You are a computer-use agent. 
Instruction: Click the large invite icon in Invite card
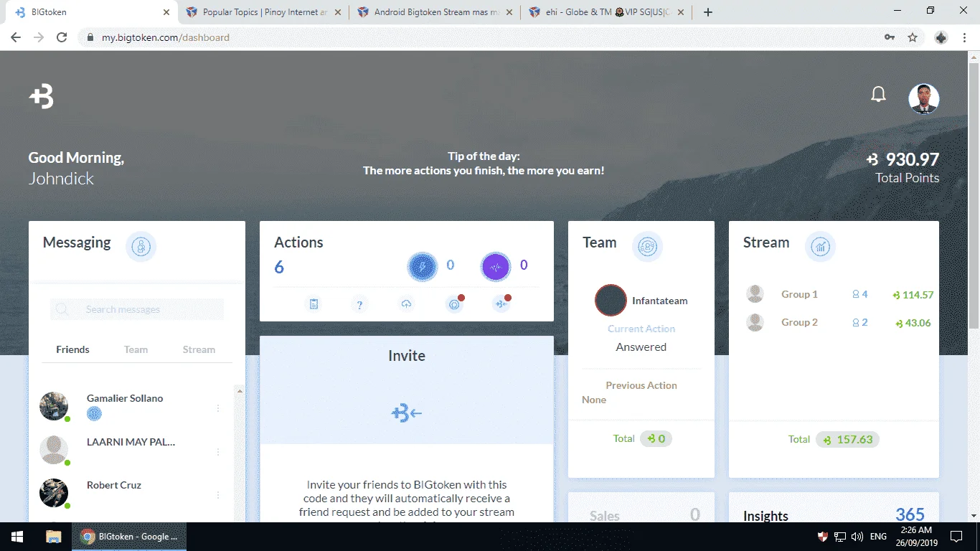(x=406, y=413)
